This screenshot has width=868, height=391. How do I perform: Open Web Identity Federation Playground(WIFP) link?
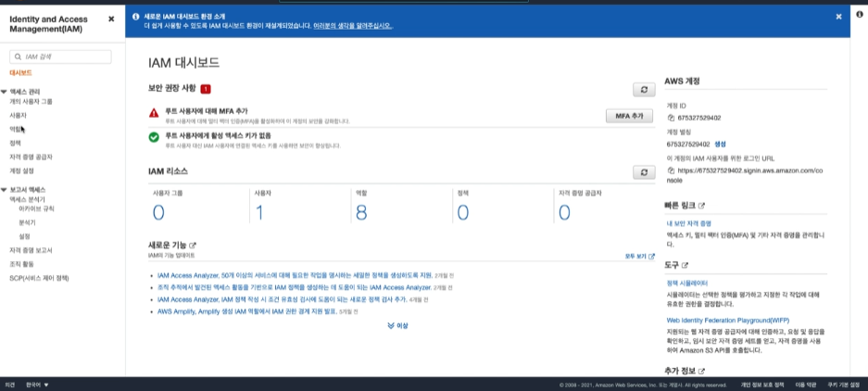tap(728, 320)
